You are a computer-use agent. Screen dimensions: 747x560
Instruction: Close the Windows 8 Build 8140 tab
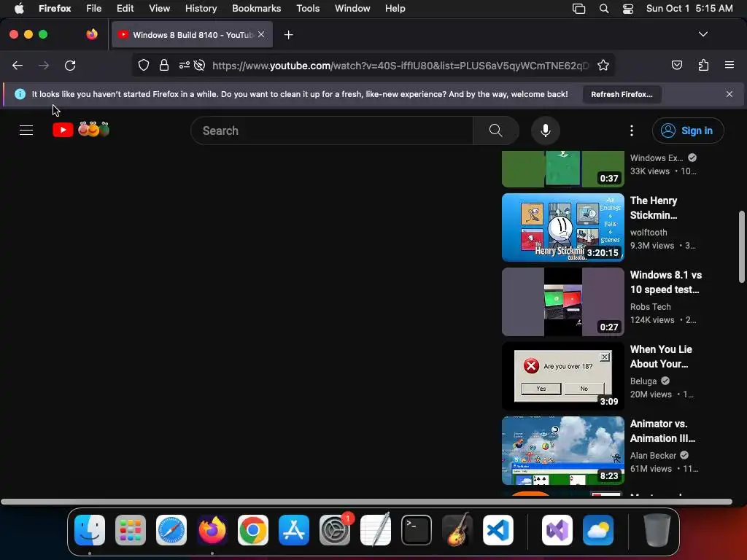click(x=261, y=34)
